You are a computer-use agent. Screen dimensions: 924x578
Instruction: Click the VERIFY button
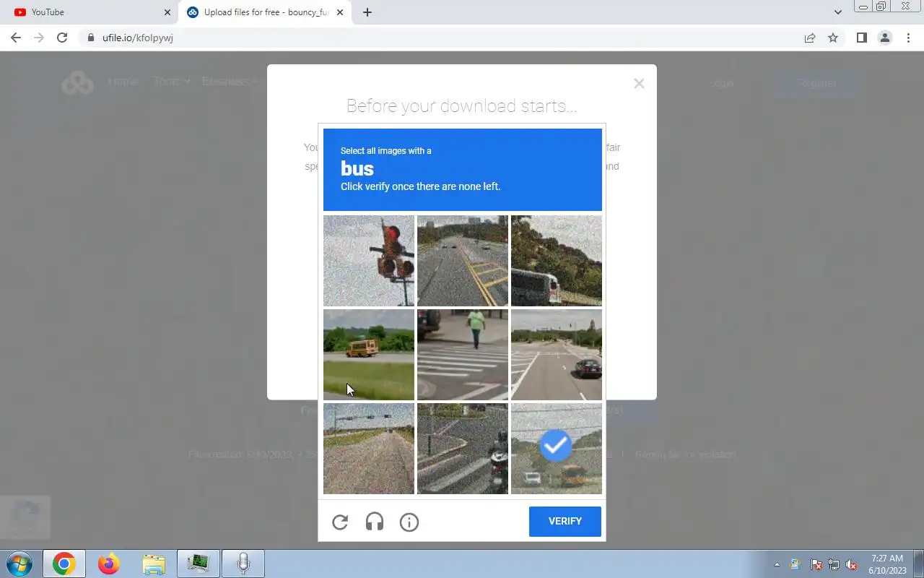click(x=565, y=521)
